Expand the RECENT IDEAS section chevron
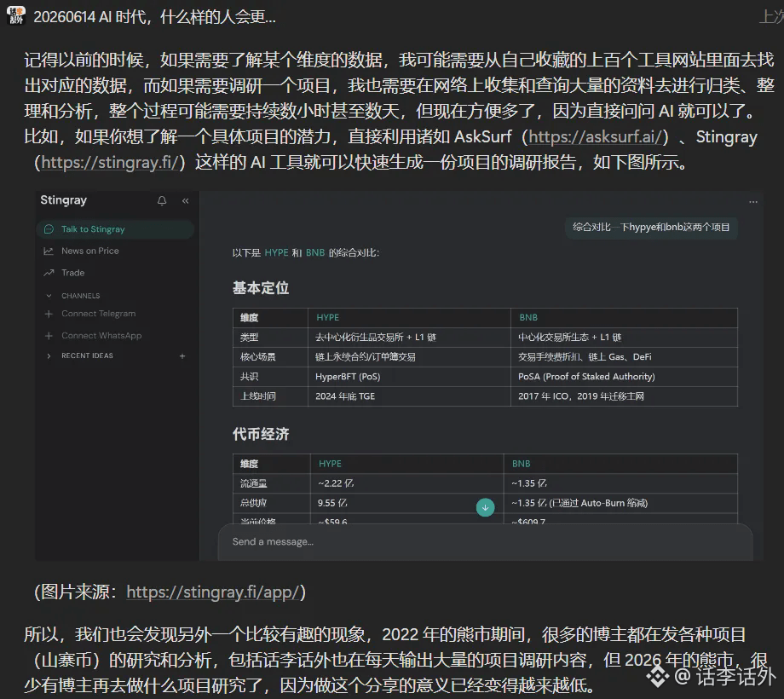This screenshot has height=699, width=784. click(49, 356)
